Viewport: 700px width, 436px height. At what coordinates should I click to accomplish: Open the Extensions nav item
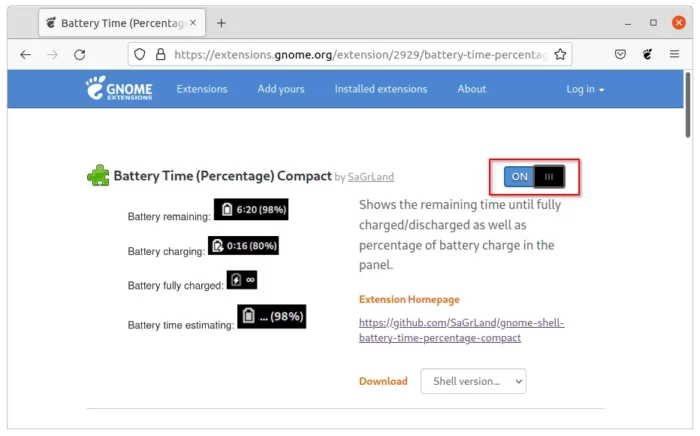tap(202, 89)
